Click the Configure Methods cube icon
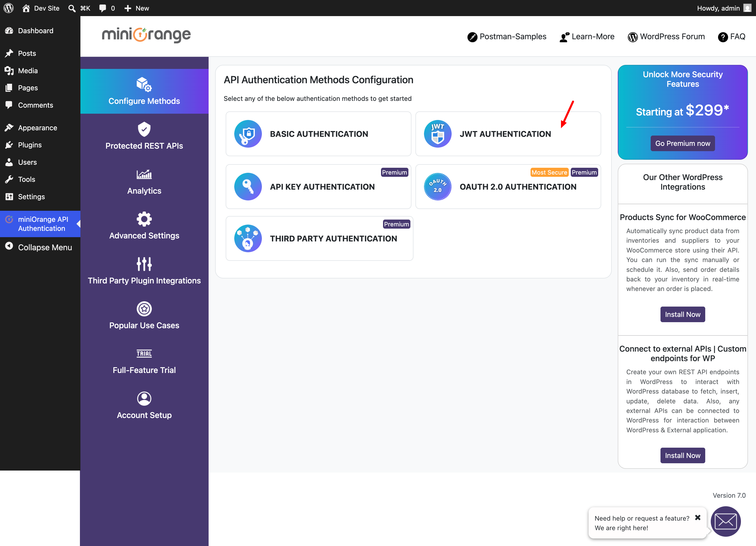Viewport: 756px width, 546px height. 144,85
